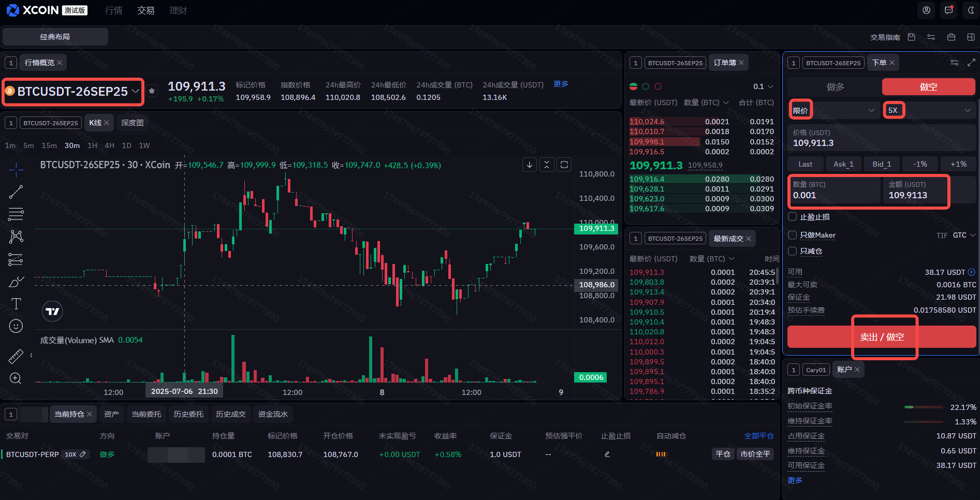This screenshot has height=500, width=980.
Task: Enable the 止盈止损 checkbox
Action: (x=792, y=216)
